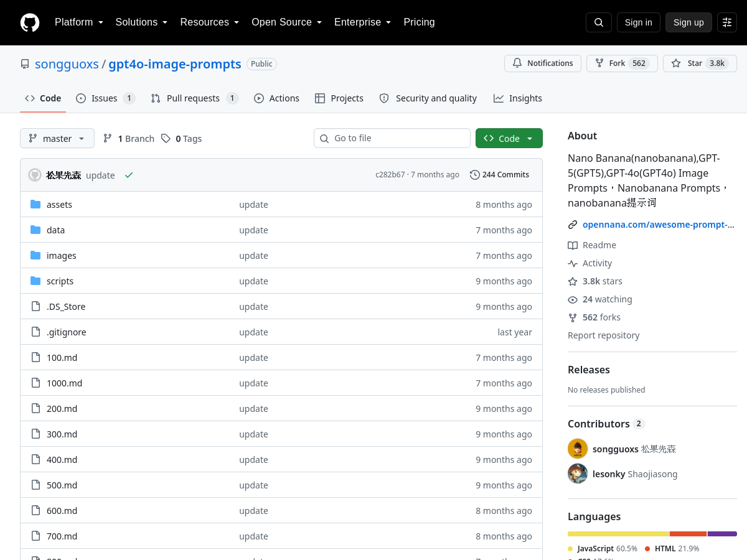Screen dimensions: 747x560
Task: Open the opennana.com website link
Action: click(x=659, y=225)
